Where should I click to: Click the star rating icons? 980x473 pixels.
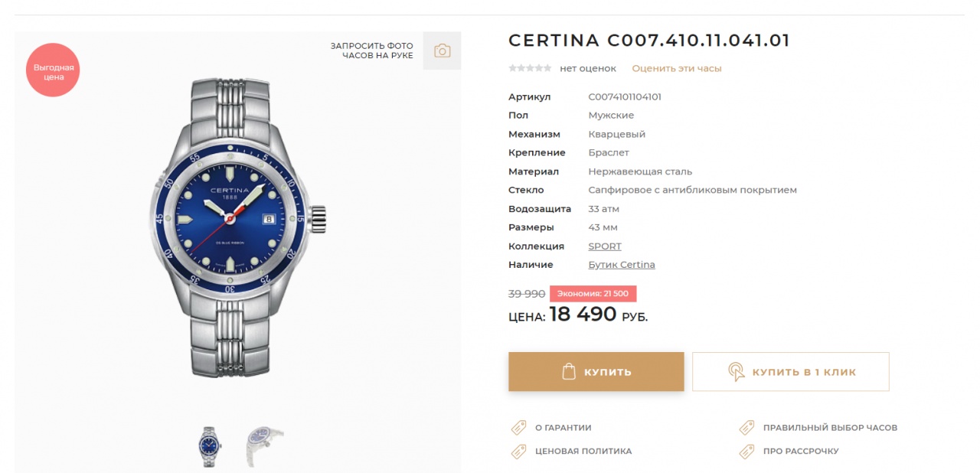(530, 68)
